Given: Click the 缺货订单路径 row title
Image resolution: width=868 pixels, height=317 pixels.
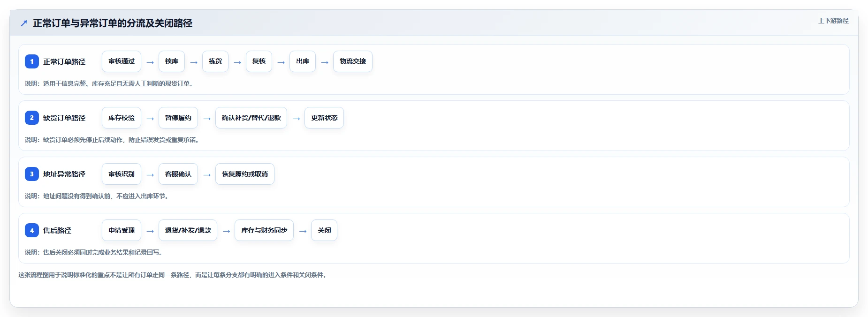Looking at the screenshot, I should pyautogui.click(x=64, y=118).
